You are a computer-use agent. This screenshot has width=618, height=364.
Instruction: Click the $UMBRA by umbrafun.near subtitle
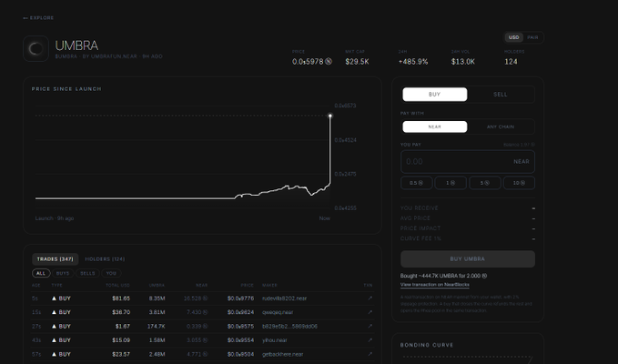click(x=109, y=56)
